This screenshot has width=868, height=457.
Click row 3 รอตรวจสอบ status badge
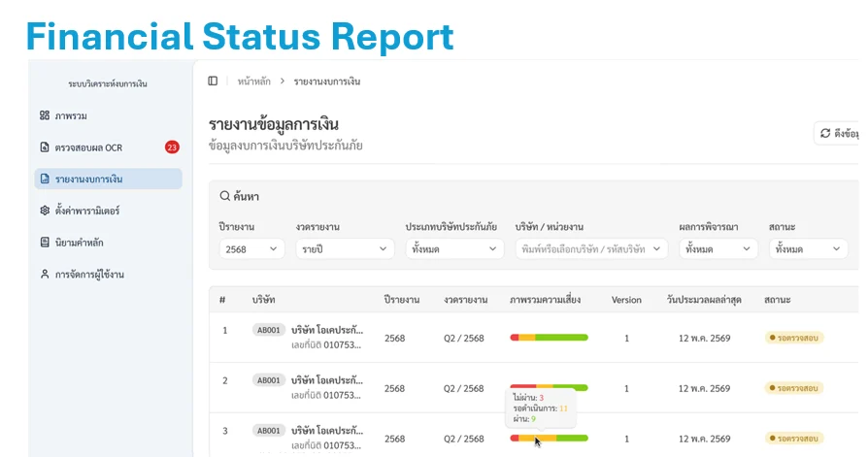pyautogui.click(x=794, y=439)
